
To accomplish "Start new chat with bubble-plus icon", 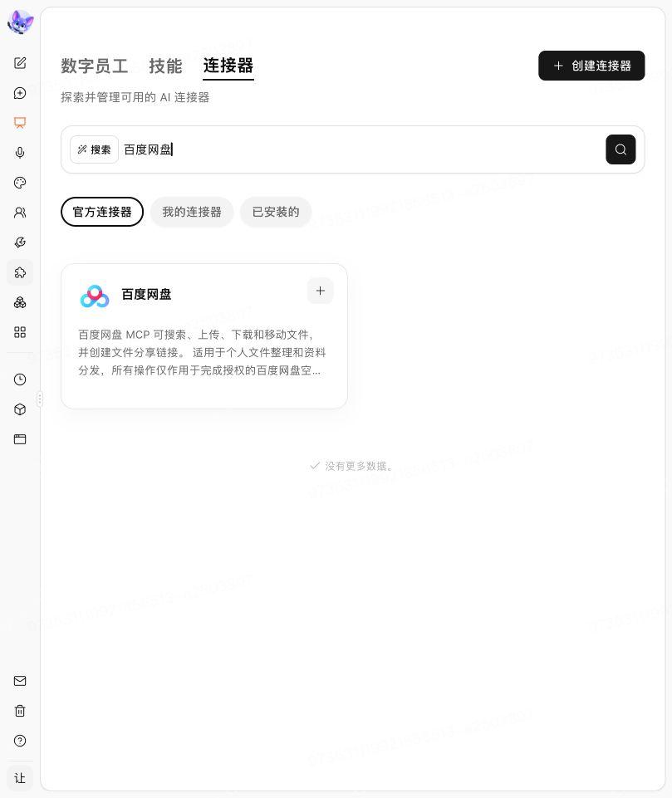I will point(20,93).
